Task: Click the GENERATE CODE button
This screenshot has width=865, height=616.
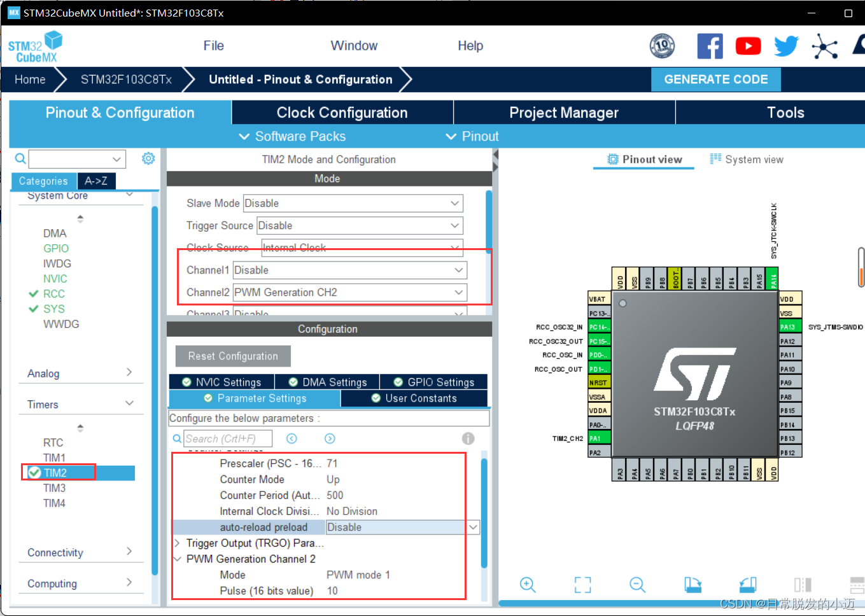Action: click(716, 80)
